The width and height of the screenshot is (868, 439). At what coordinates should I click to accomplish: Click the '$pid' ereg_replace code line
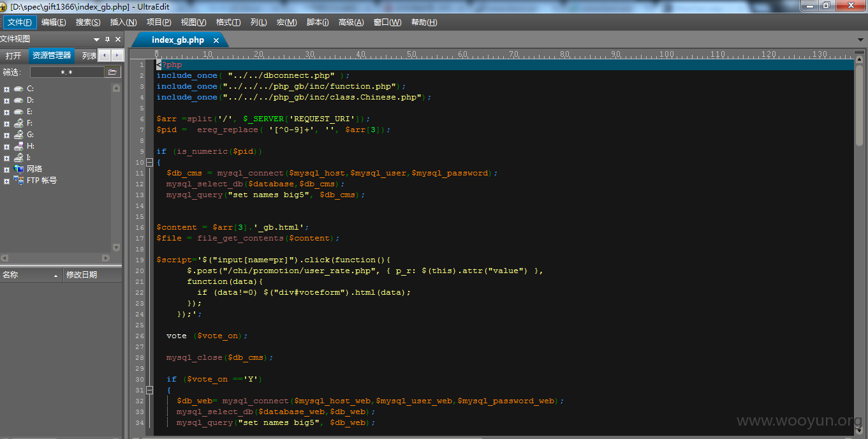tap(274, 130)
